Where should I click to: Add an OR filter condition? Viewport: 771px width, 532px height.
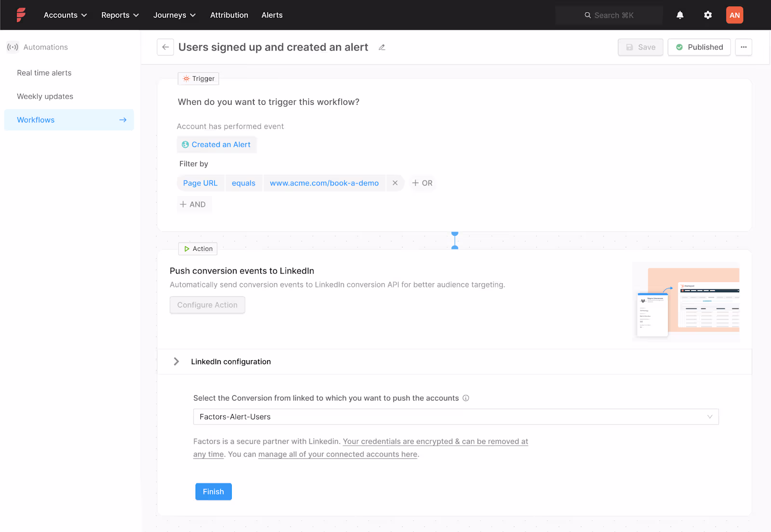423,183
